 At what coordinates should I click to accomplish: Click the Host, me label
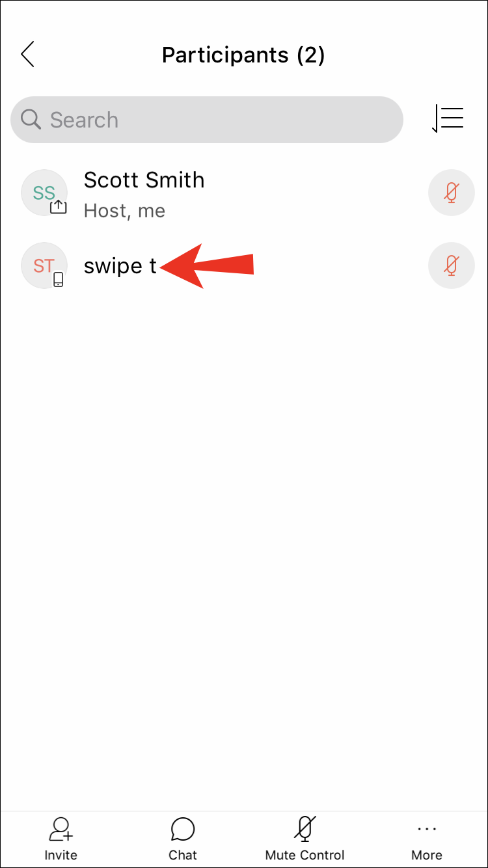pos(124,211)
